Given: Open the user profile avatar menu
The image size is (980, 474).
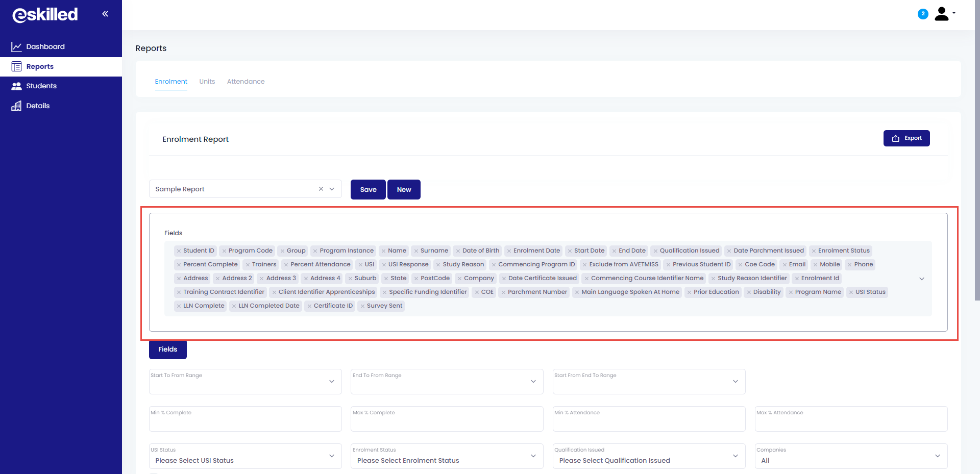Looking at the screenshot, I should 942,14.
